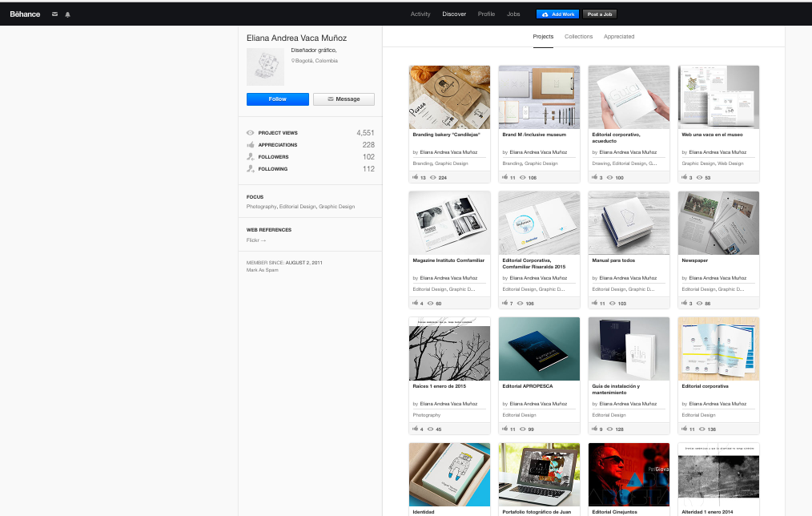The width and height of the screenshot is (812, 516).
Task: Click the Following person icon
Action: [x=251, y=169]
